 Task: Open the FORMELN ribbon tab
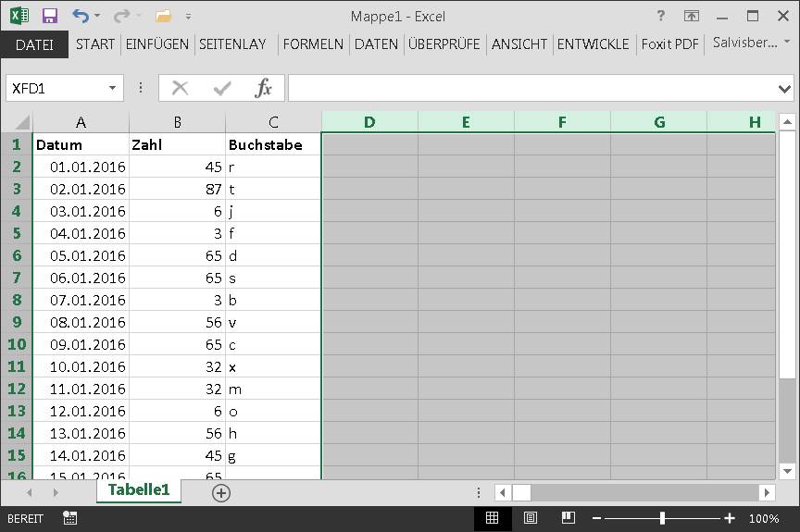[313, 44]
